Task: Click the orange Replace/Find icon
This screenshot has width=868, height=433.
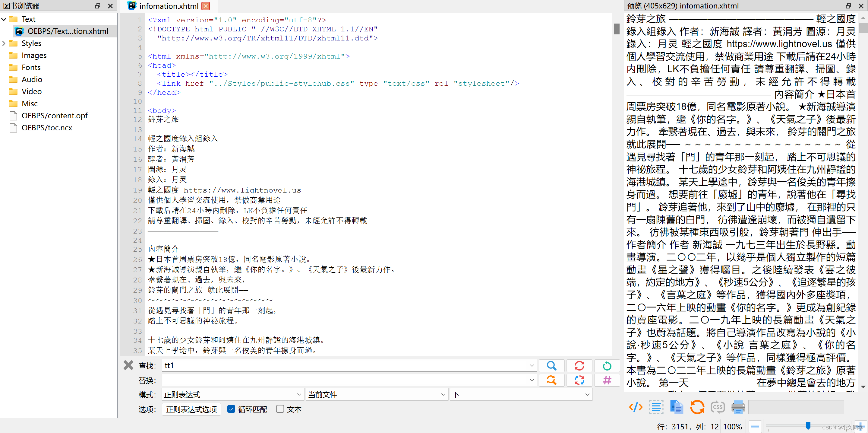Action: [551, 380]
